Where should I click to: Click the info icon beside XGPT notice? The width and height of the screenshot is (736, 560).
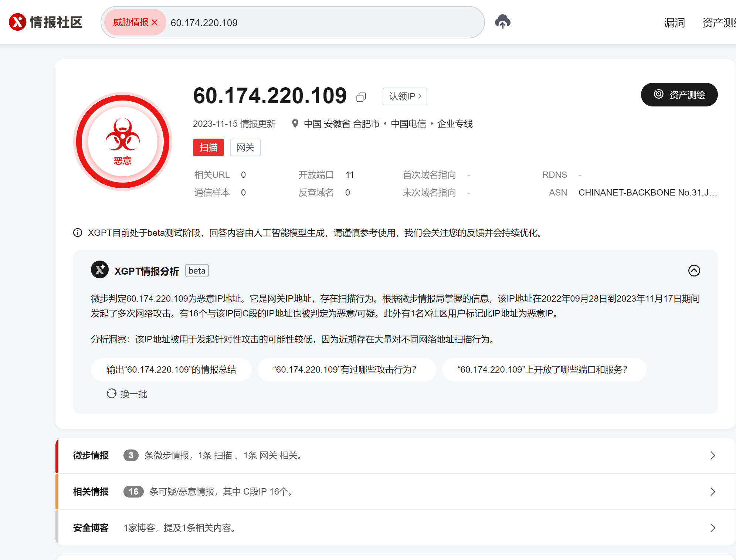(x=78, y=233)
